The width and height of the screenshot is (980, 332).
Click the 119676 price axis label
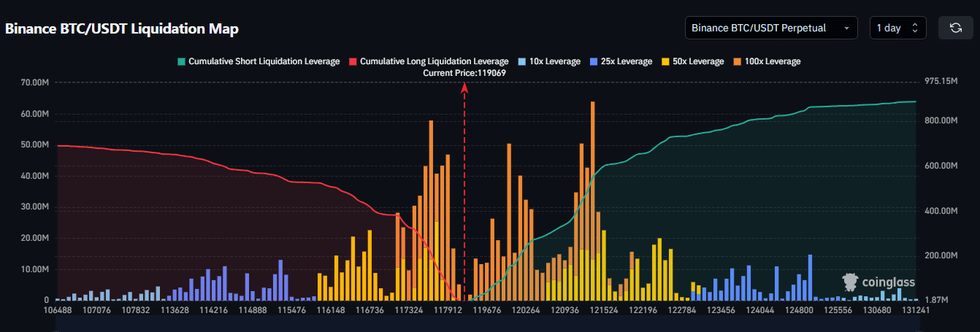[x=487, y=310]
